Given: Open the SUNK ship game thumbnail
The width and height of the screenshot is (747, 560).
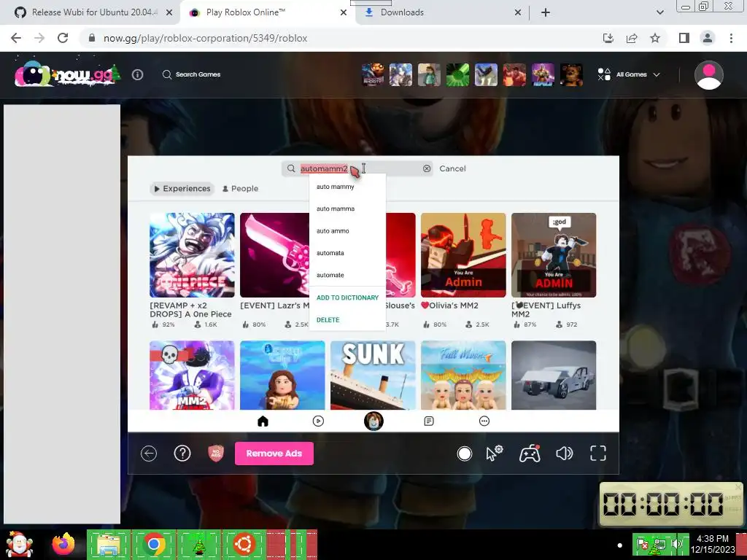Looking at the screenshot, I should pyautogui.click(x=373, y=376).
